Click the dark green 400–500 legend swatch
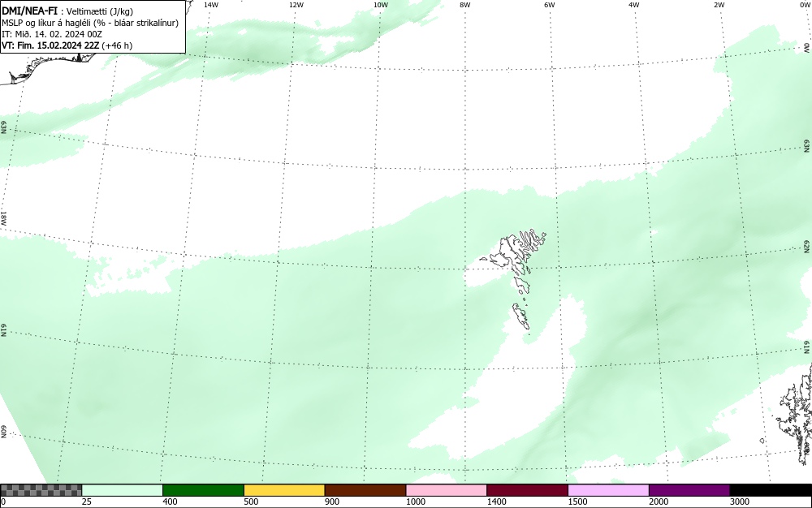 pyautogui.click(x=203, y=490)
